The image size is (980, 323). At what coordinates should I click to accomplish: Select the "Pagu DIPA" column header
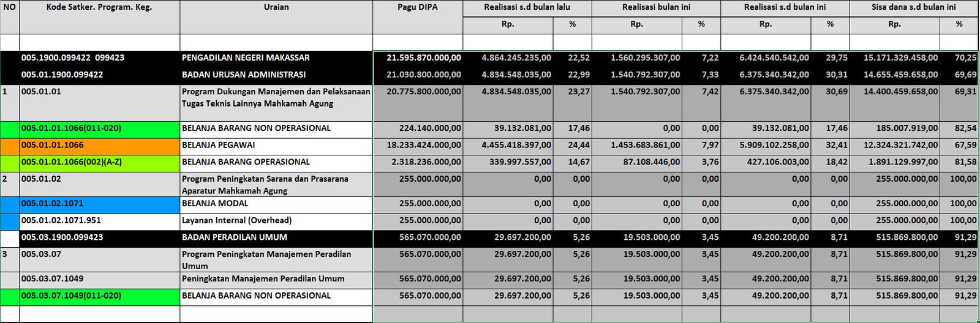(x=418, y=7)
